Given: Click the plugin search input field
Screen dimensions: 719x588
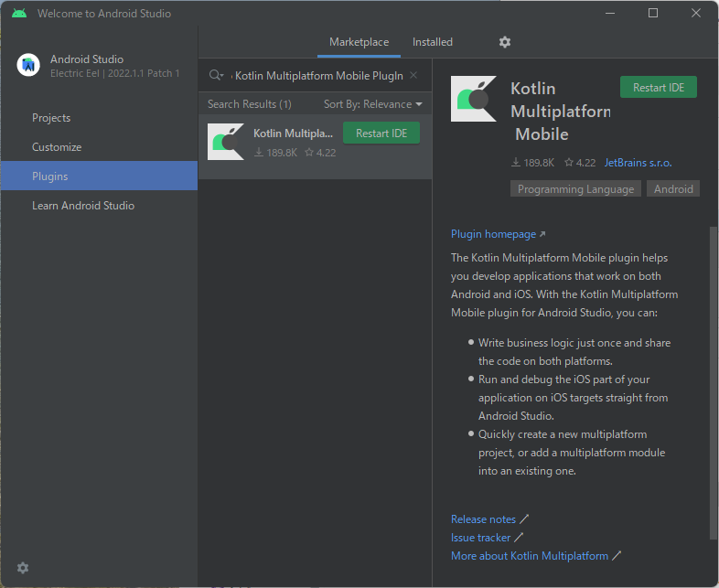Looking at the screenshot, I should coord(318,76).
